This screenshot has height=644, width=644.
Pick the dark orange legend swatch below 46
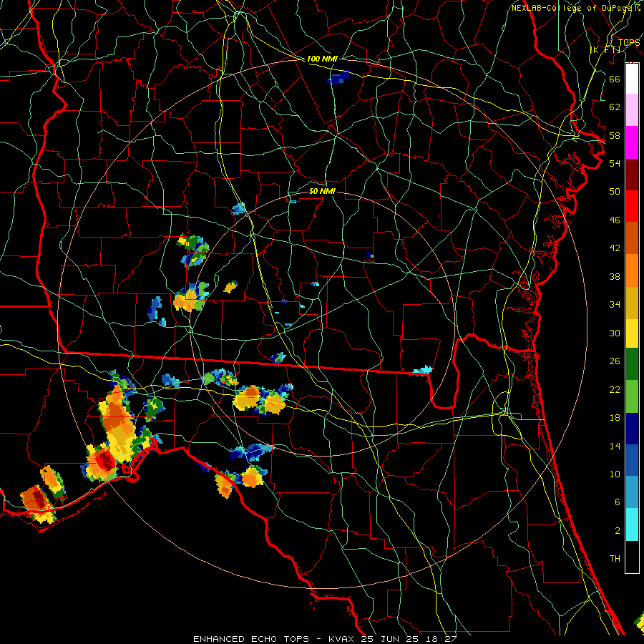[x=632, y=238]
